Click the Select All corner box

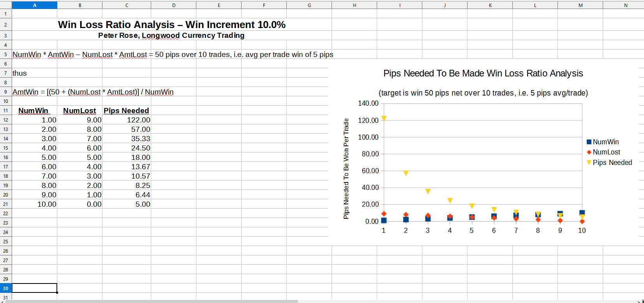click(5, 5)
